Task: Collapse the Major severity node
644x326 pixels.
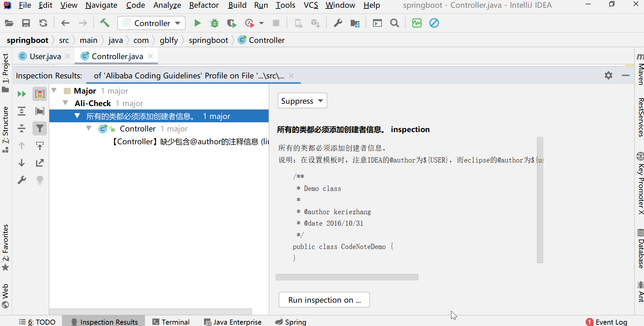Action: click(x=54, y=90)
